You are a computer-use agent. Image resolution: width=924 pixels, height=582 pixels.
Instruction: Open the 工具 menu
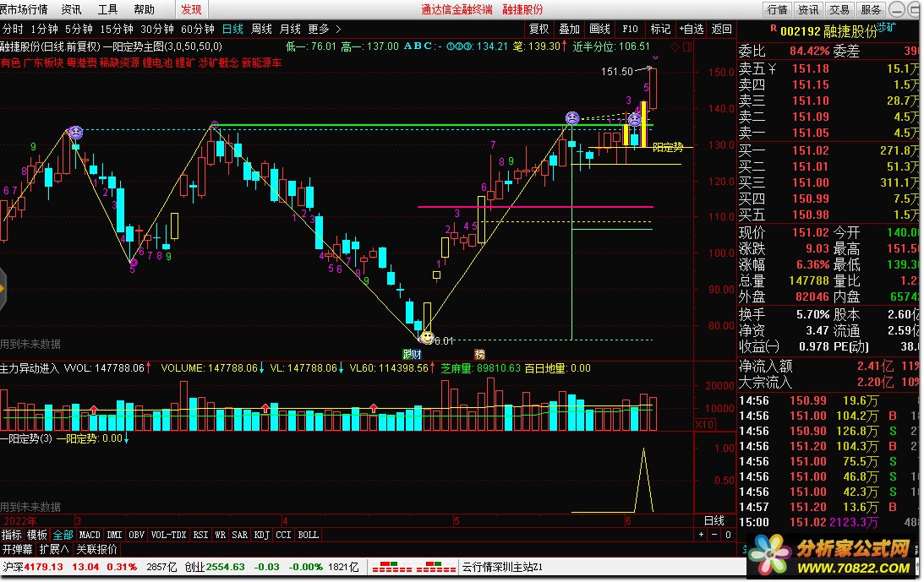pyautogui.click(x=108, y=9)
